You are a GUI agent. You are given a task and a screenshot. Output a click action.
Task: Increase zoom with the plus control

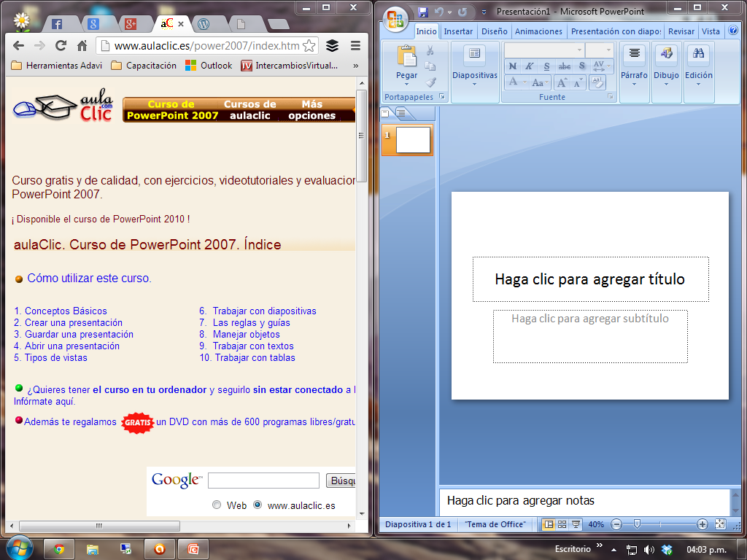(702, 524)
